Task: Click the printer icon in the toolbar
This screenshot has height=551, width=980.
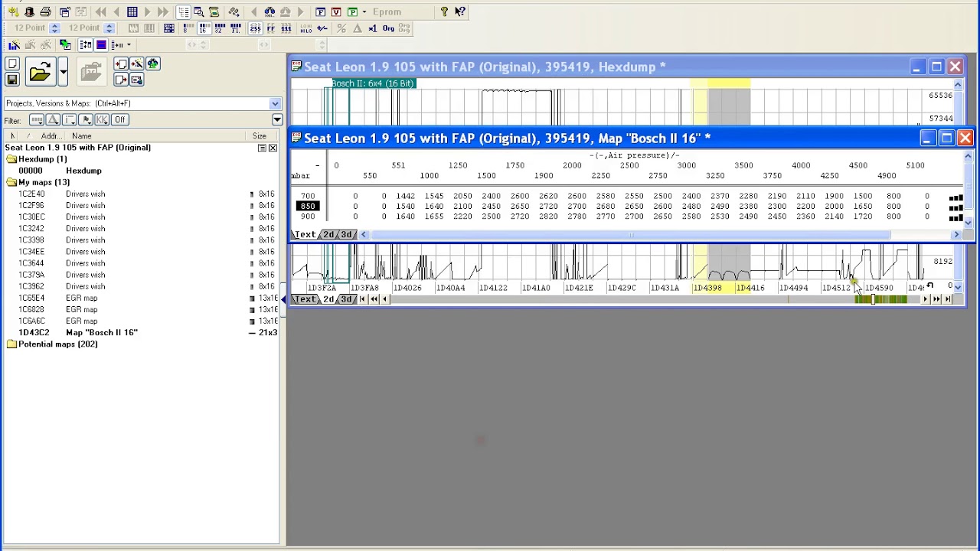Action: tap(45, 11)
